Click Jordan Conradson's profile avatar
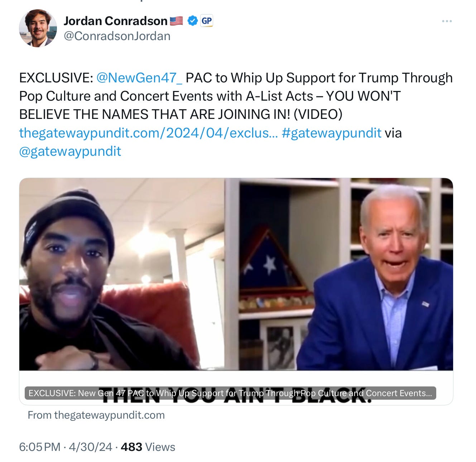Screen dimensions: 476x462 pos(38,28)
